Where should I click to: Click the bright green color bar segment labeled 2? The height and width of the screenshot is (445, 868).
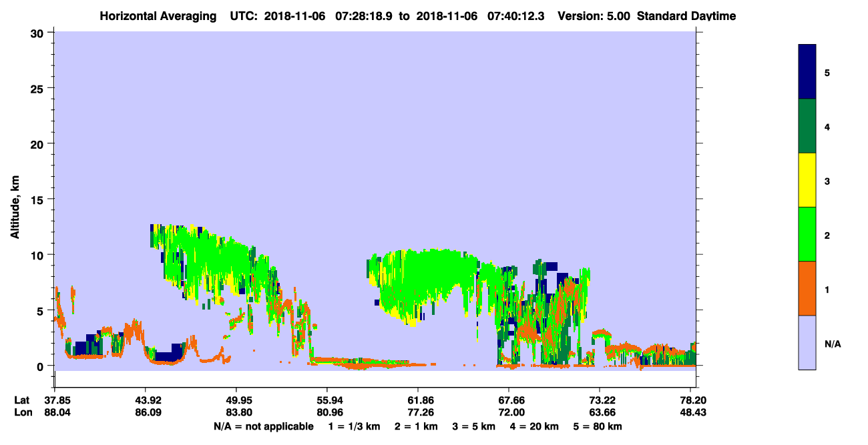[x=807, y=234]
